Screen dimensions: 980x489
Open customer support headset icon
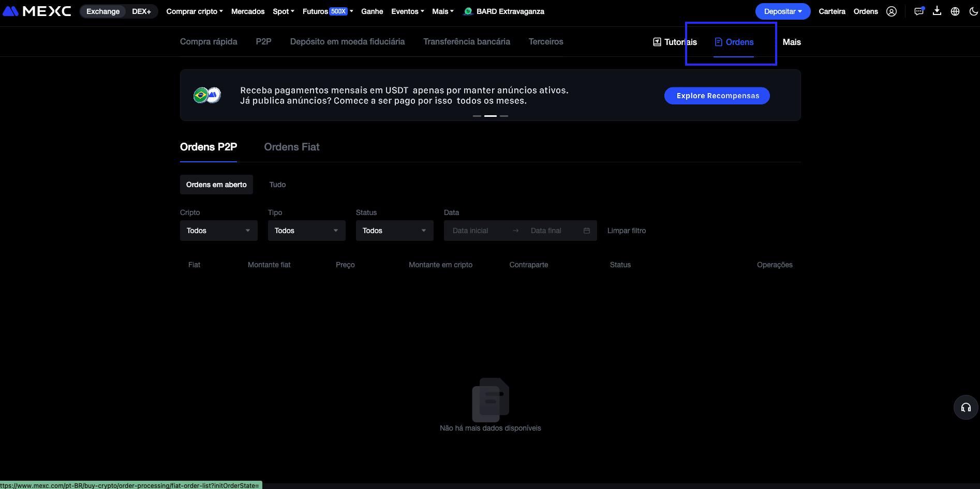[966, 407]
